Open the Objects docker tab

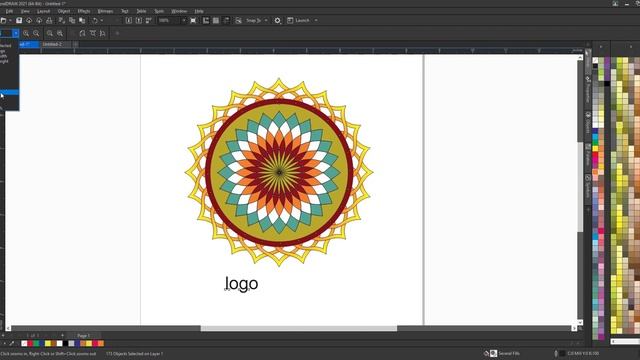588,122
